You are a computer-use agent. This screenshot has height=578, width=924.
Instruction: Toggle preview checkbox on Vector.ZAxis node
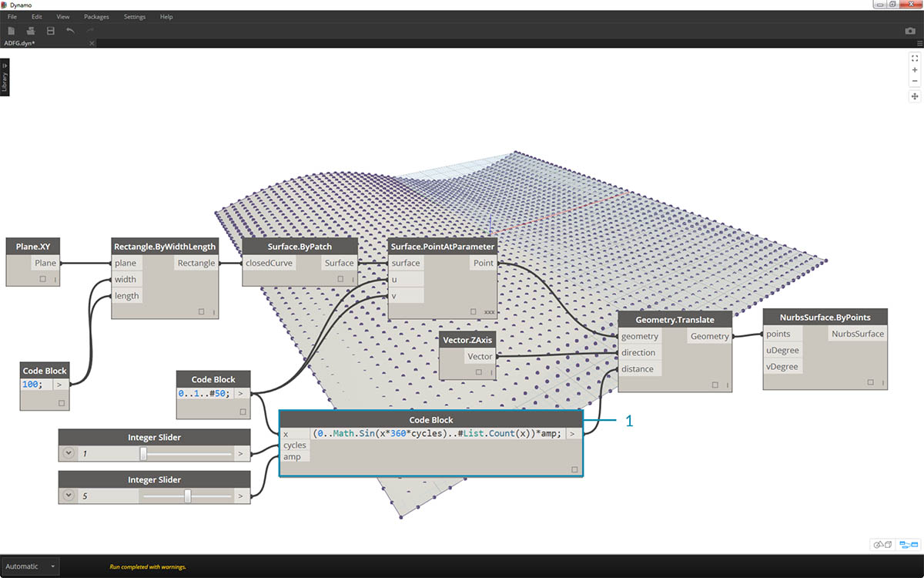point(477,372)
